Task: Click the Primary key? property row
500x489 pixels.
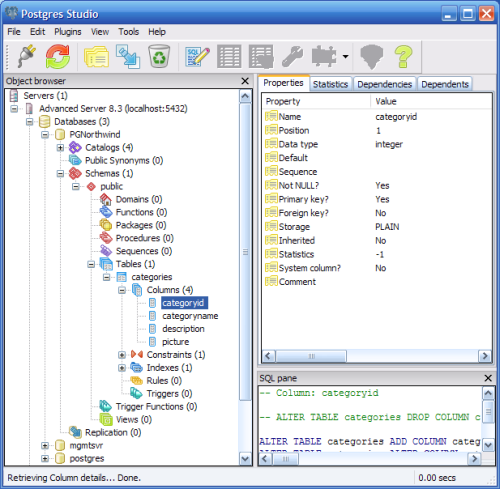Action: coord(377,199)
